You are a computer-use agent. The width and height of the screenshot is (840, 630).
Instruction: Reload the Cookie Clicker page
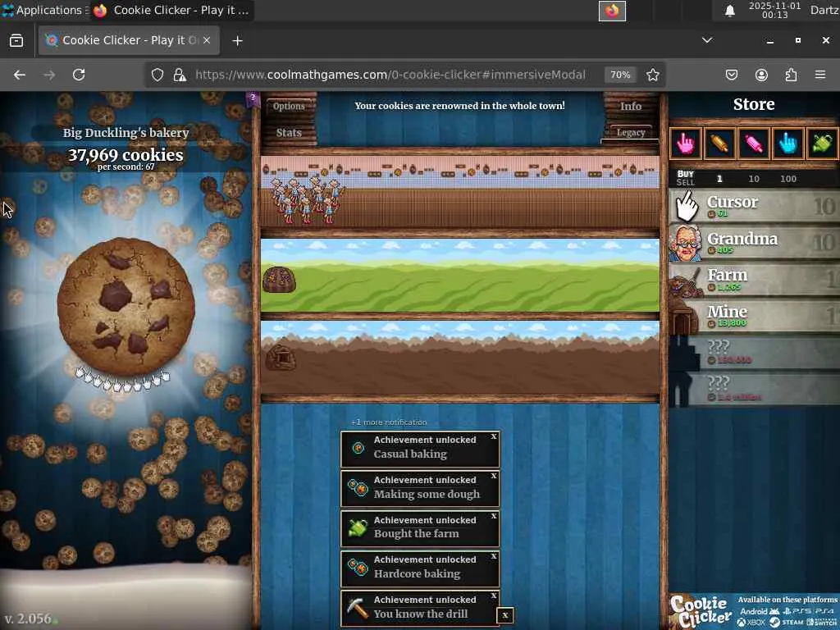pos(79,75)
